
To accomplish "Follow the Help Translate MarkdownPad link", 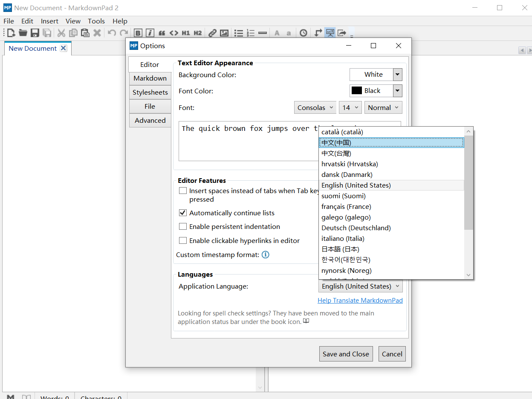I will (x=360, y=301).
